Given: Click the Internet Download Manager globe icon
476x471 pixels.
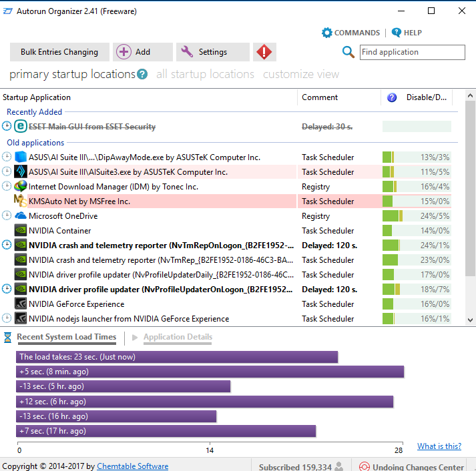Looking at the screenshot, I should [20, 186].
